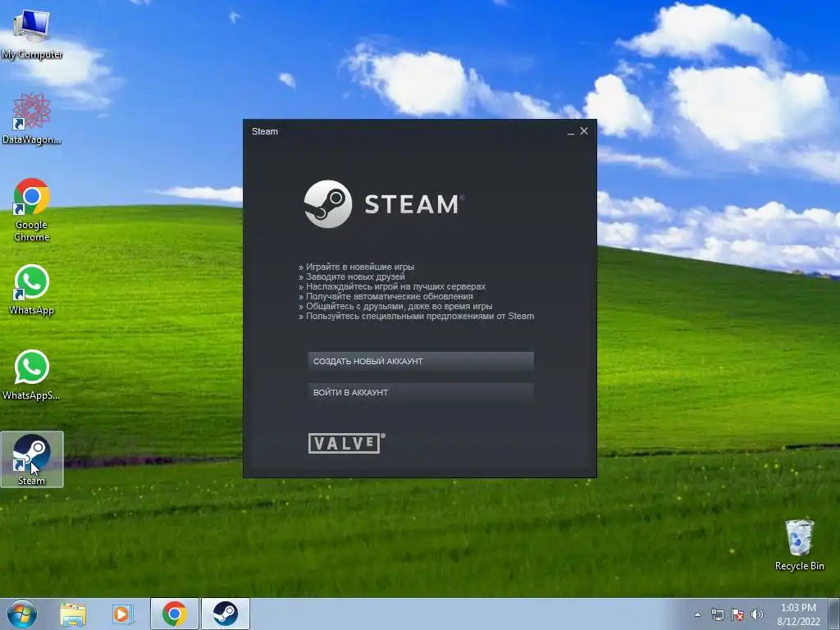Open the Action Center flag icon
The height and width of the screenshot is (630, 840).
click(x=737, y=614)
